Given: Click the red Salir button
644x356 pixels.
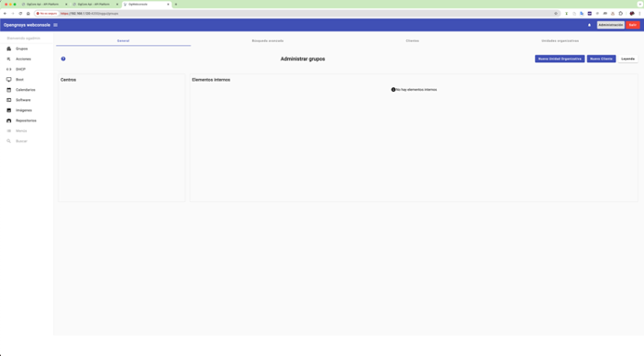Looking at the screenshot, I should [x=632, y=25].
